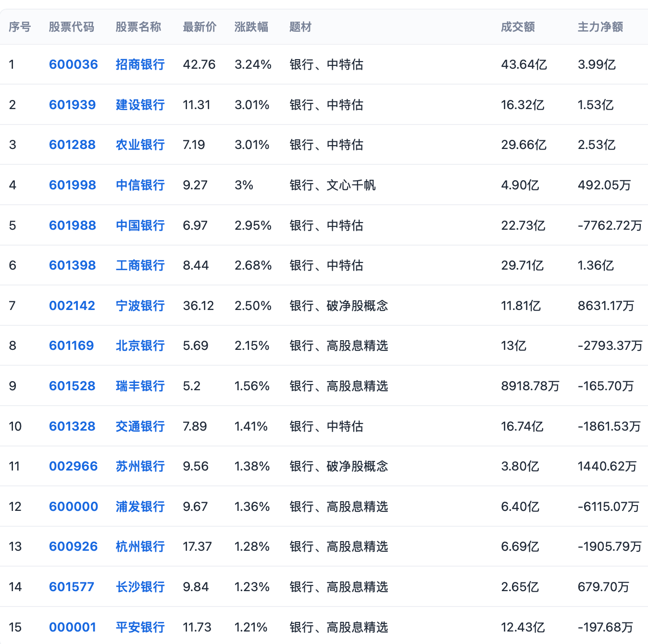Click stock code 002142
This screenshot has height=644, width=648.
coord(72,306)
